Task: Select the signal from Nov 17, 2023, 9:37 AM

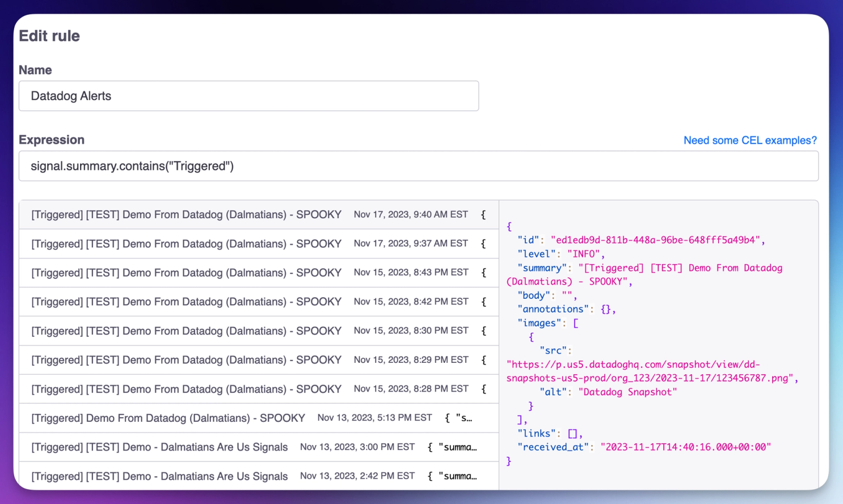Action: pos(259,244)
